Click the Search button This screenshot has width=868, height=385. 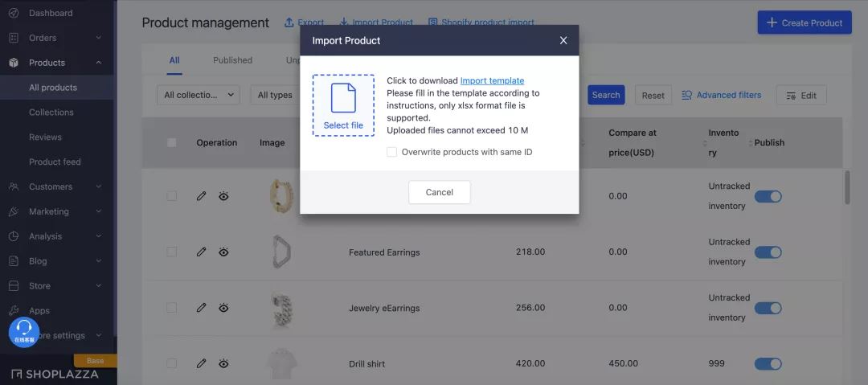(606, 96)
